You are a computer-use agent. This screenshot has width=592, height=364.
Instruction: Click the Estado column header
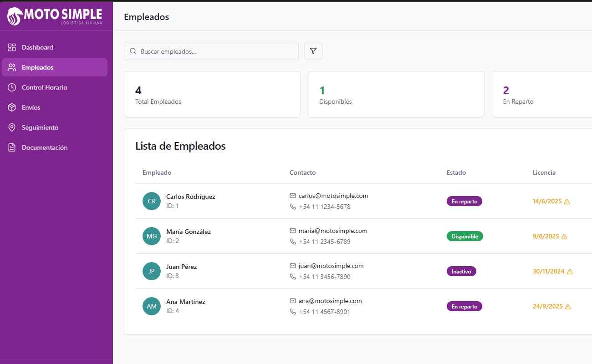(x=456, y=172)
